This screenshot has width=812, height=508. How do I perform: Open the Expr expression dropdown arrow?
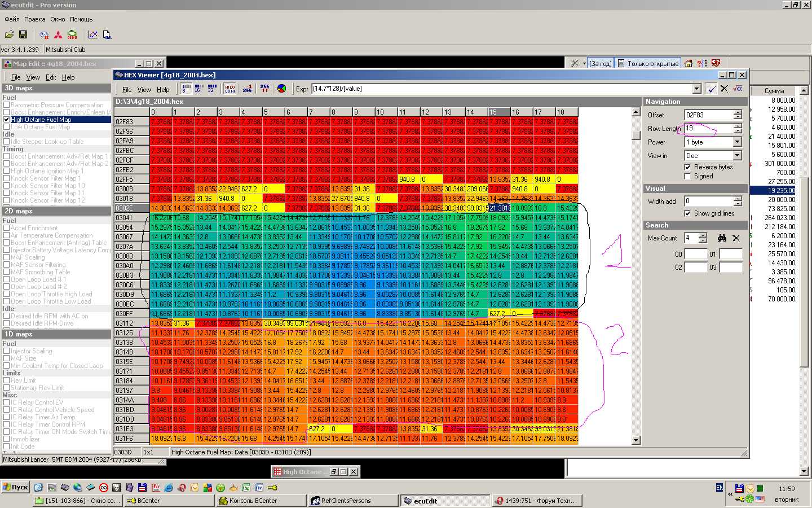pos(697,89)
